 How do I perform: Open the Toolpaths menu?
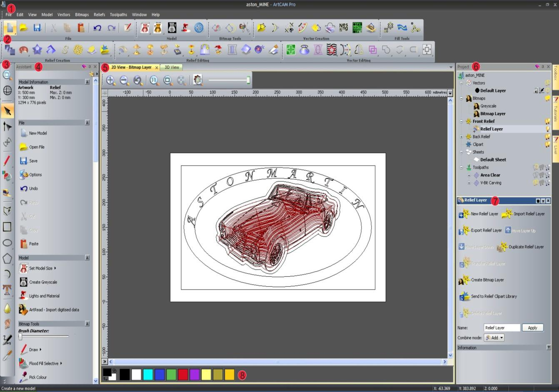click(x=118, y=15)
